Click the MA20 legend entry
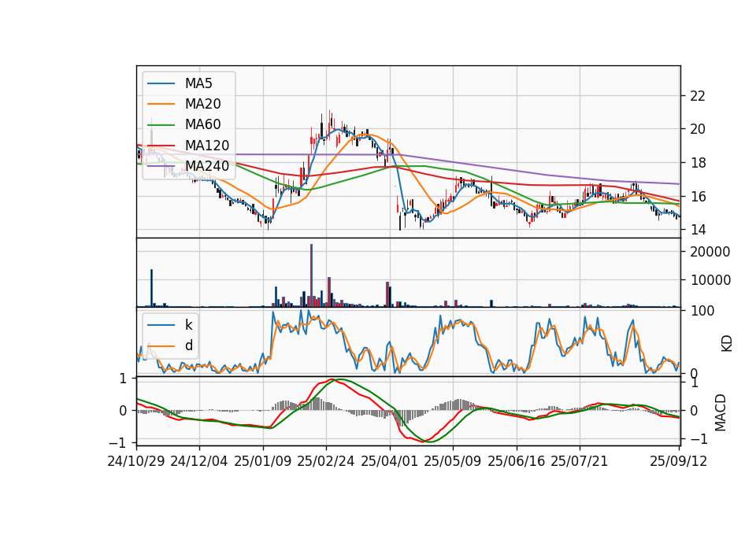The height and width of the screenshot is (543, 756). 184,104
